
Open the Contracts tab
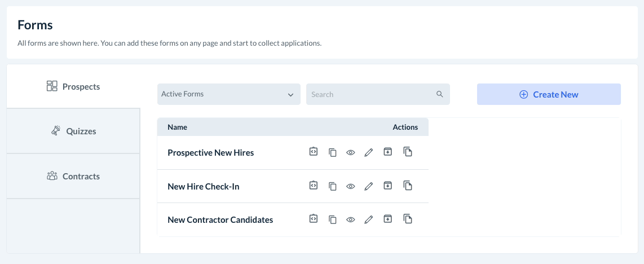click(73, 176)
